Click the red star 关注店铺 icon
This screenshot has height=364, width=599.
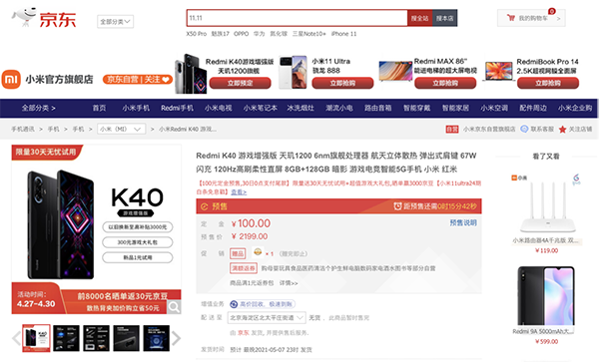point(562,130)
